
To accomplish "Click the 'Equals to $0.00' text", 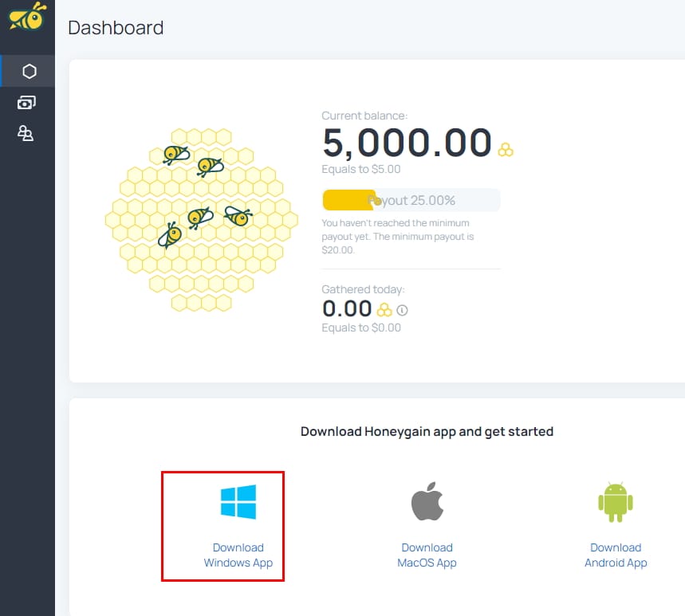I will (x=361, y=328).
